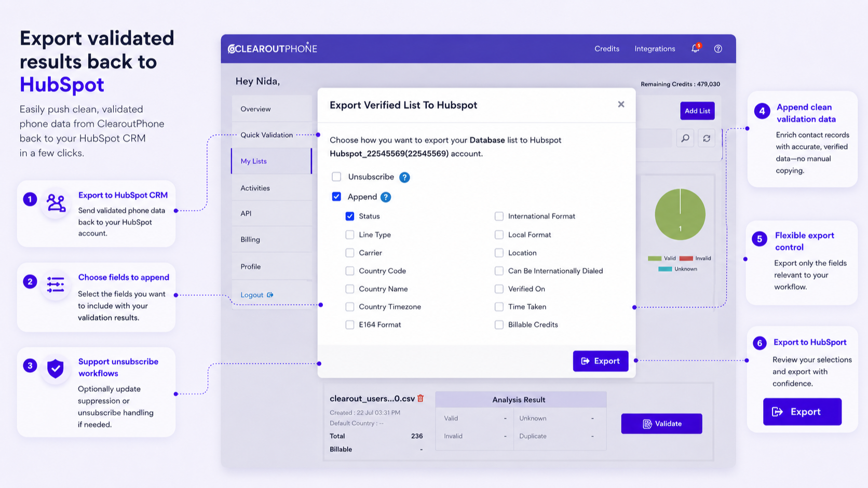
Task: Open the notifications bell icon
Action: tap(695, 48)
